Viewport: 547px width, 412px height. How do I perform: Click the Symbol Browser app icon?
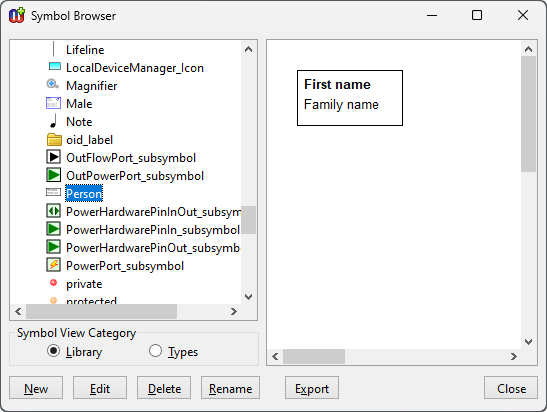point(17,15)
